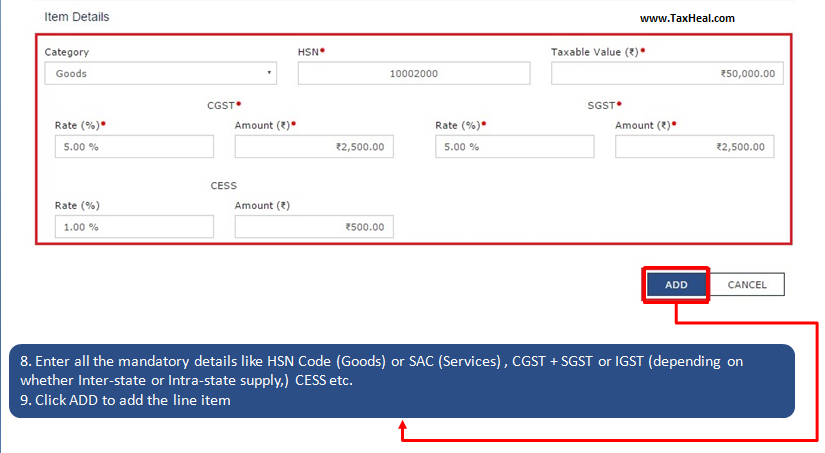Click the blue instruction text box
Viewport: 825px width, 453px height.
(x=400, y=381)
